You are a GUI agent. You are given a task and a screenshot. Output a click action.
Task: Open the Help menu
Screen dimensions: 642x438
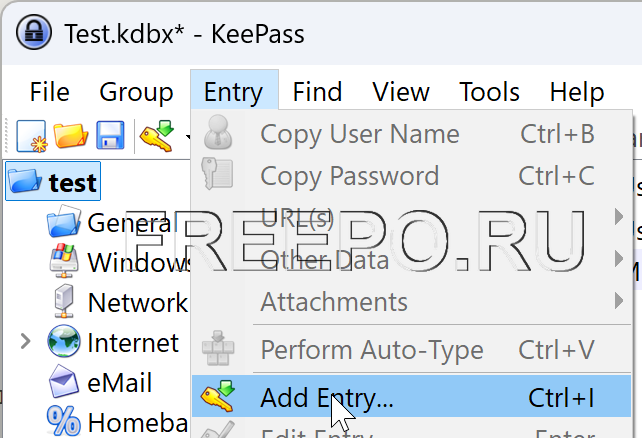pyautogui.click(x=577, y=92)
